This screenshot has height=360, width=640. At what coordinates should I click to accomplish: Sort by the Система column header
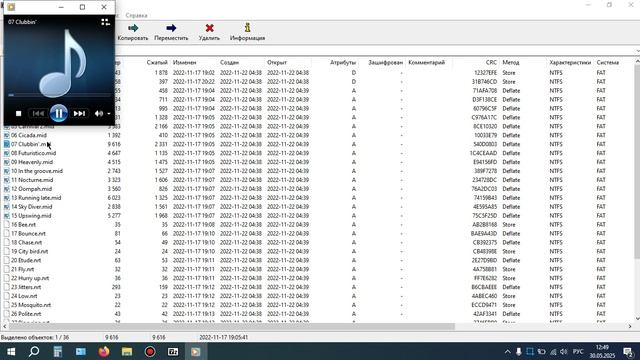(x=607, y=62)
